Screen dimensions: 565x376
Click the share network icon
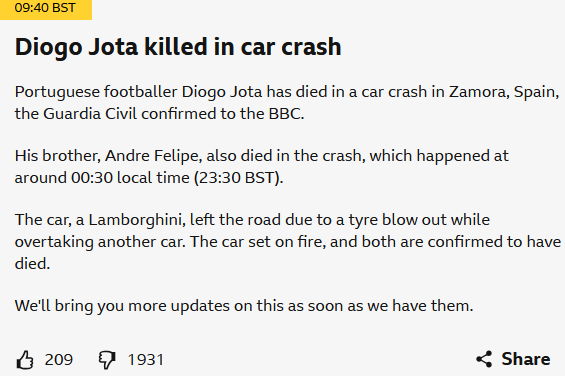(484, 359)
